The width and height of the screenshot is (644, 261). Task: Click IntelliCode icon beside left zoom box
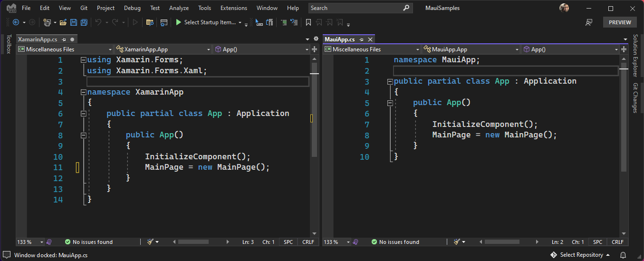click(x=49, y=242)
